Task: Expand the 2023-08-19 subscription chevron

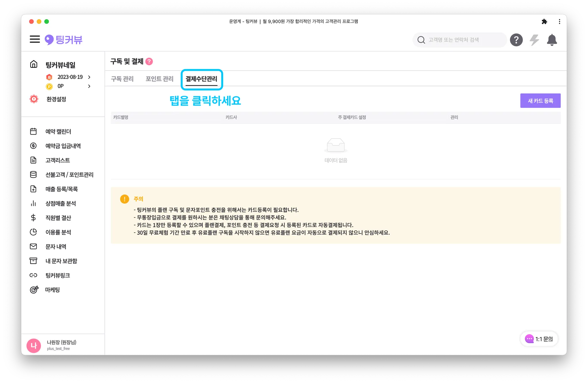Action: pos(89,77)
